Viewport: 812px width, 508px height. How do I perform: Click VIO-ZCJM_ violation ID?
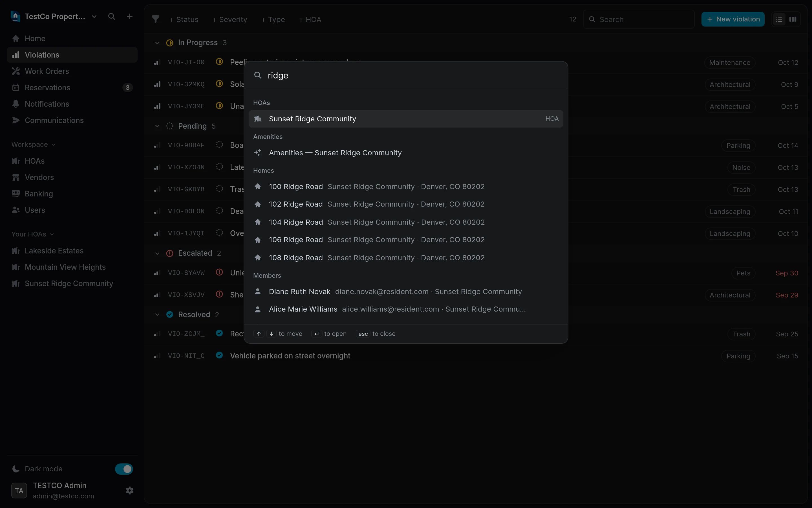click(x=186, y=334)
